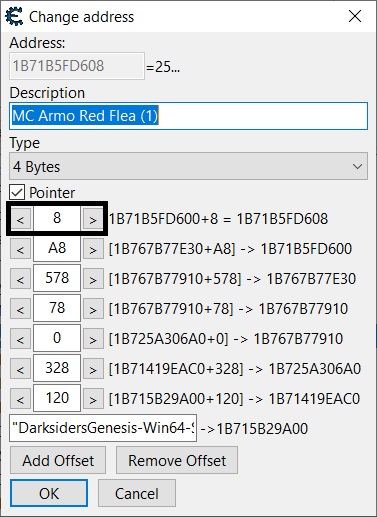Increase the offset A8 with its right arrow
The height and width of the screenshot is (517, 377).
tap(93, 249)
